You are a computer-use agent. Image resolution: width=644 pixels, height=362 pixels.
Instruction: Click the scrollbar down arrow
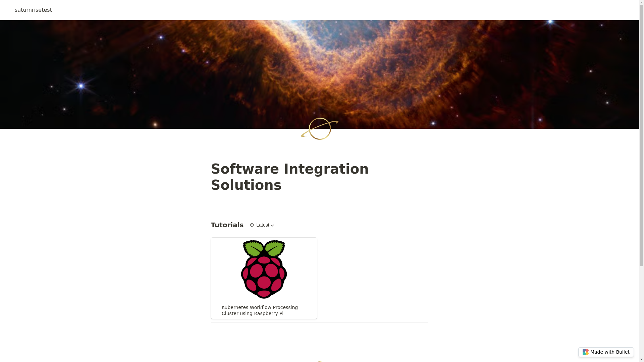(x=641, y=360)
